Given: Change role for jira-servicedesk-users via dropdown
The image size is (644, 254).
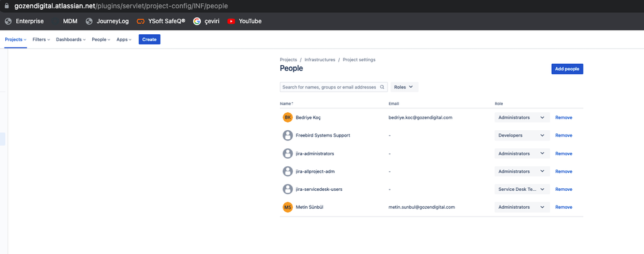Looking at the screenshot, I should (x=522, y=189).
